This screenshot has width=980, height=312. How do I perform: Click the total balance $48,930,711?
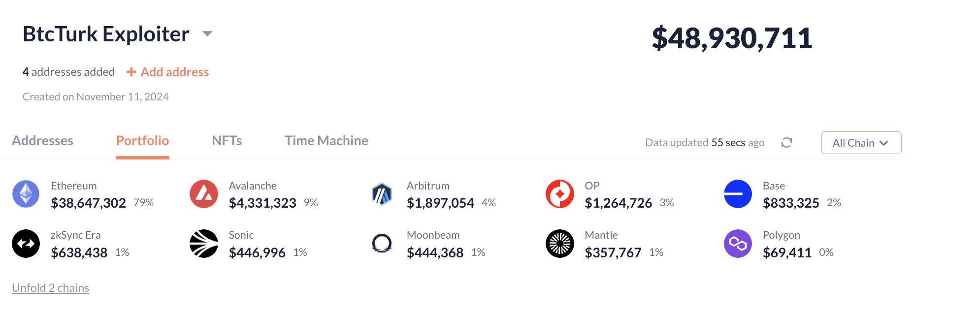(732, 38)
